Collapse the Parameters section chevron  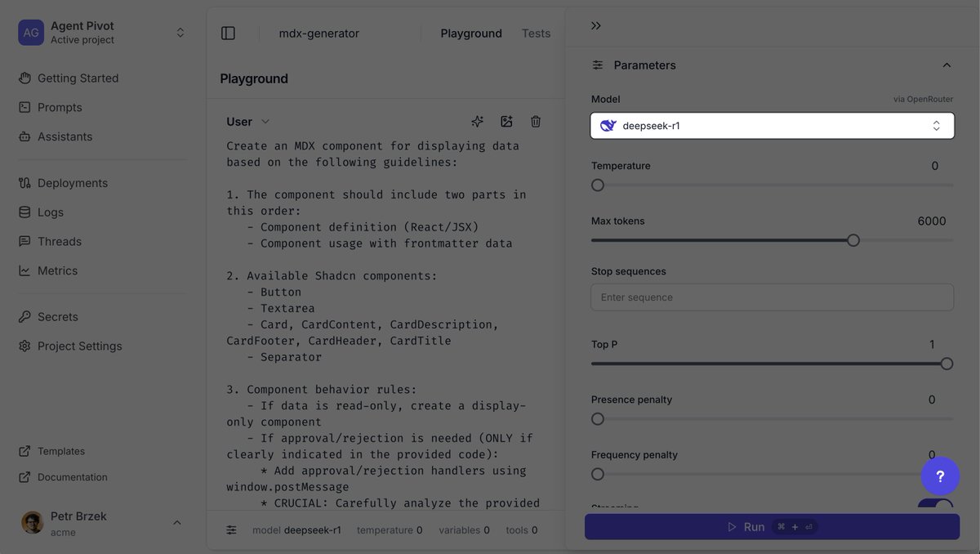(x=947, y=65)
